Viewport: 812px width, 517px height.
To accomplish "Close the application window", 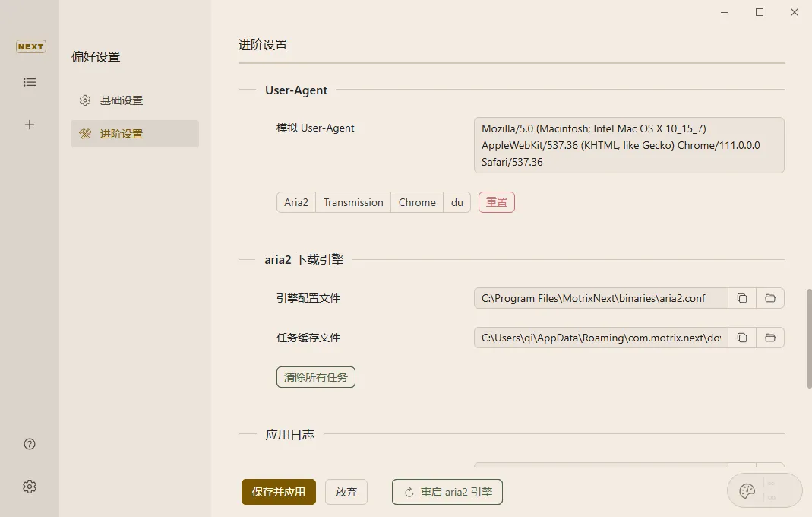I will click(795, 12).
